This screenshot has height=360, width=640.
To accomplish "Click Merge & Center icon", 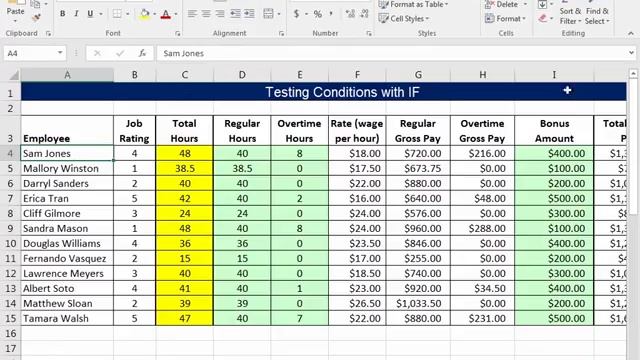I will [268, 14].
